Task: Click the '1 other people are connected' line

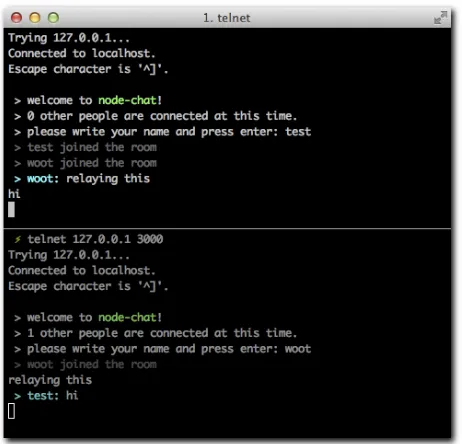Action: coord(155,333)
